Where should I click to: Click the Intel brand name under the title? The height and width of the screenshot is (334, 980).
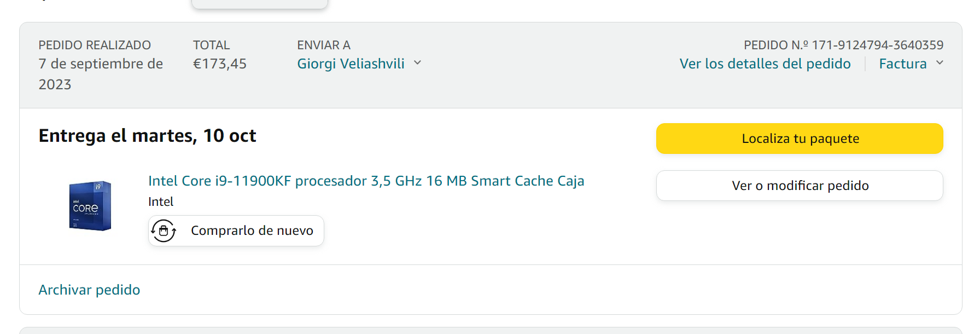click(161, 201)
